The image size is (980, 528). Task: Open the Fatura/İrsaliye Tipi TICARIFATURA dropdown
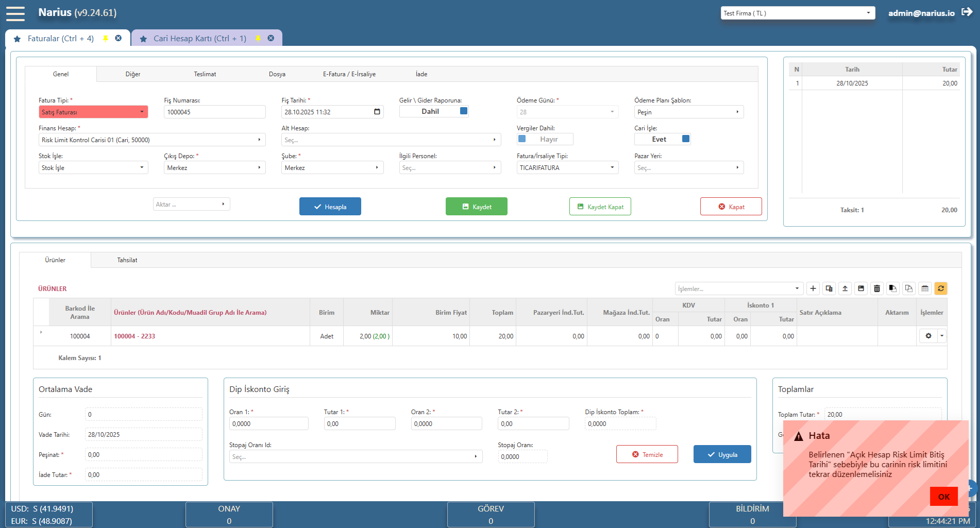567,167
